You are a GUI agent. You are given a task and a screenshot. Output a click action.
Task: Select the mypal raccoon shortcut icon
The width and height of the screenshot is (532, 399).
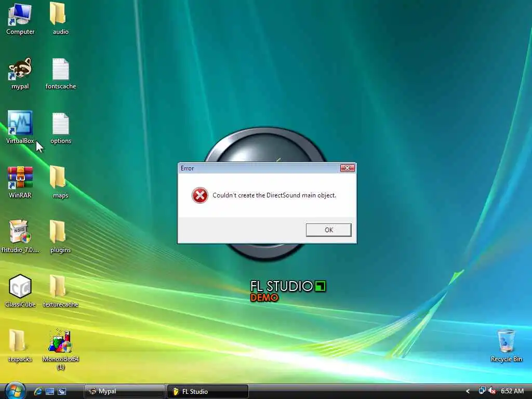(x=20, y=73)
